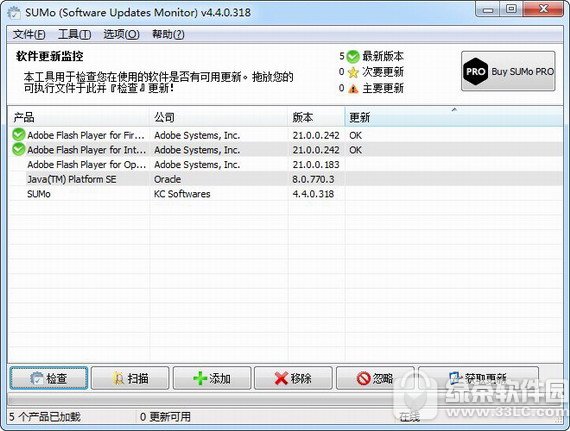Select Adobe Flash Player for Fir... row

(285, 135)
